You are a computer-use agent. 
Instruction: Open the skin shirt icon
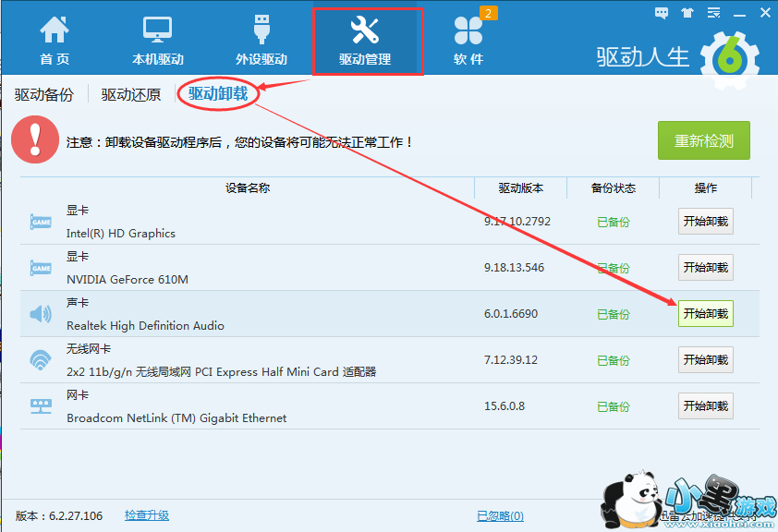pyautogui.click(x=687, y=13)
